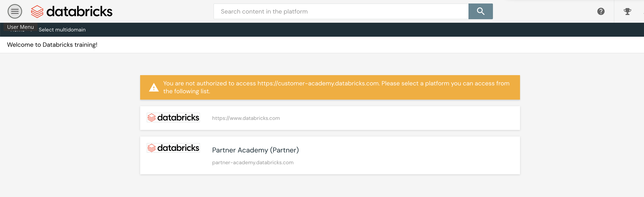The image size is (644, 197).
Task: Click the partner-academy.databricks.com URL
Action: click(253, 162)
